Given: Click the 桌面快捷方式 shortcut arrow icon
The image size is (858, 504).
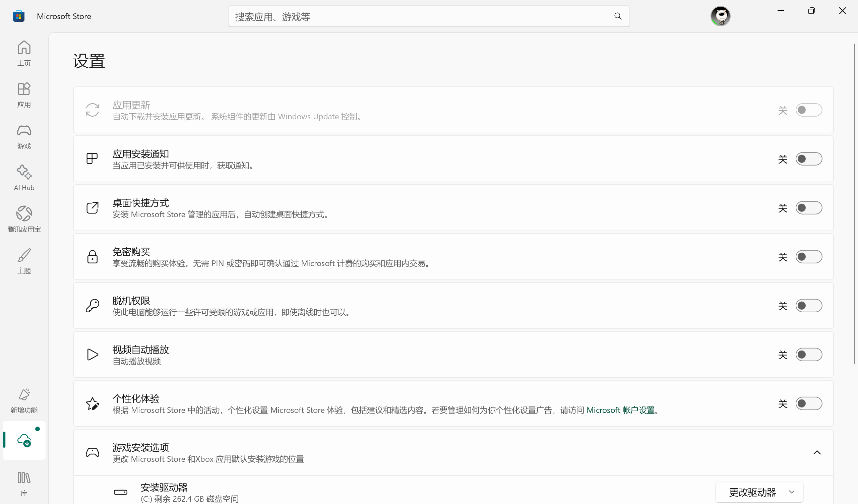Looking at the screenshot, I should pyautogui.click(x=92, y=208).
